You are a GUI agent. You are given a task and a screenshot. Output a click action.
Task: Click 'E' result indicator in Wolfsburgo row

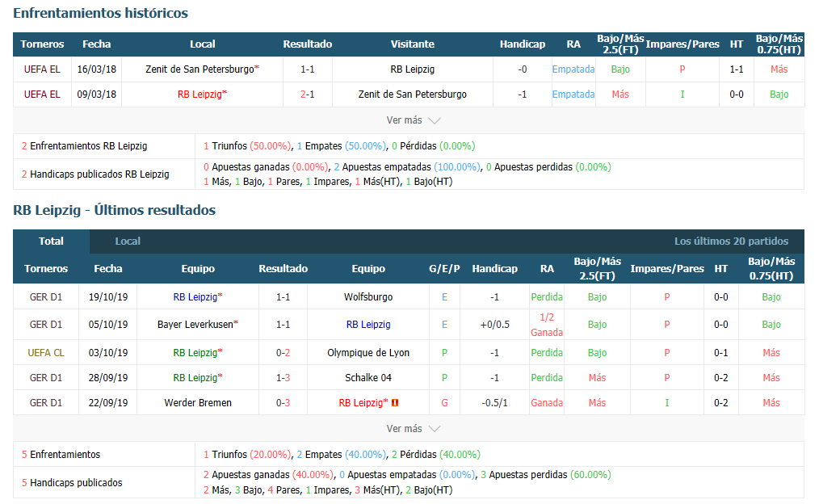tap(444, 297)
